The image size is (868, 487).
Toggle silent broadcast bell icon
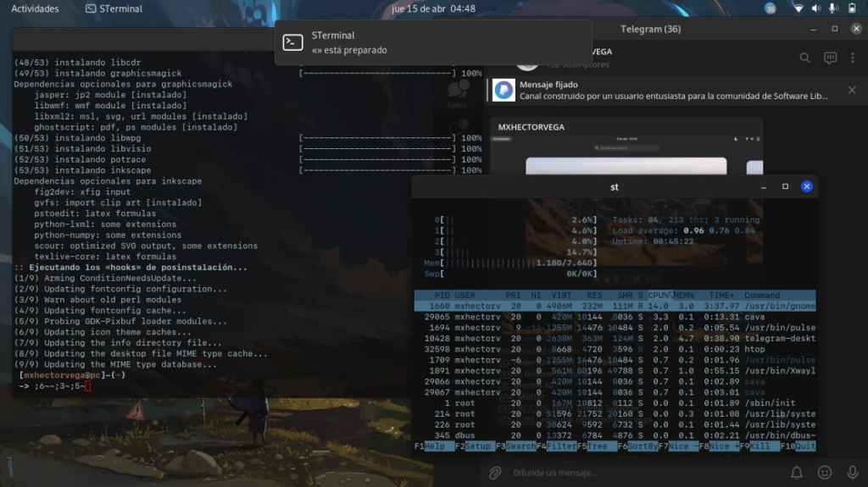[797, 473]
